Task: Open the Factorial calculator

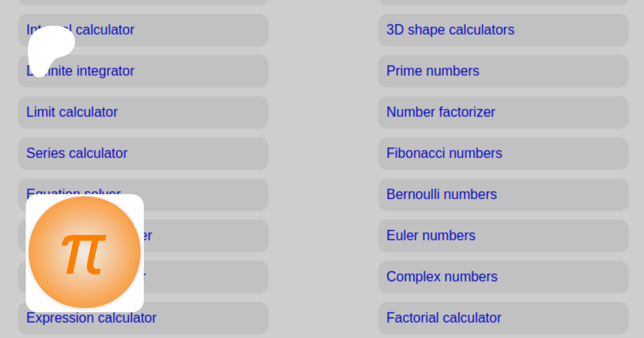Action: (444, 318)
